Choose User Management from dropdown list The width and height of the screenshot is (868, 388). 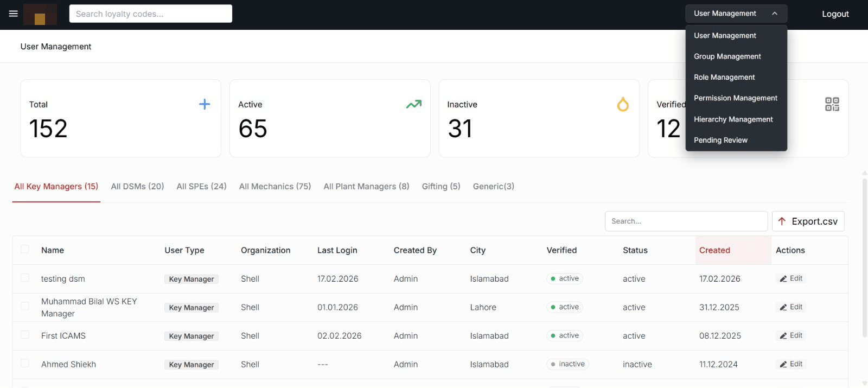(736, 36)
